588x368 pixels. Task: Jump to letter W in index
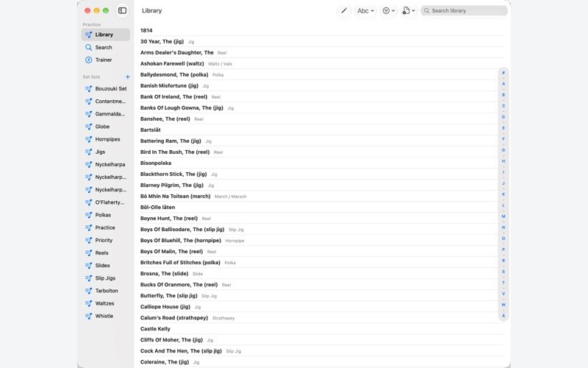(x=503, y=305)
